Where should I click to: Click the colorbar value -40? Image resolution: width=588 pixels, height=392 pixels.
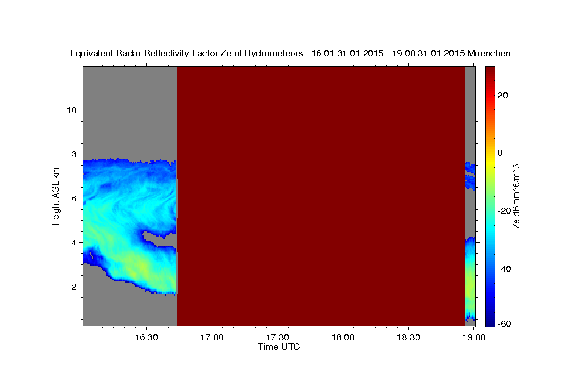pos(504,269)
